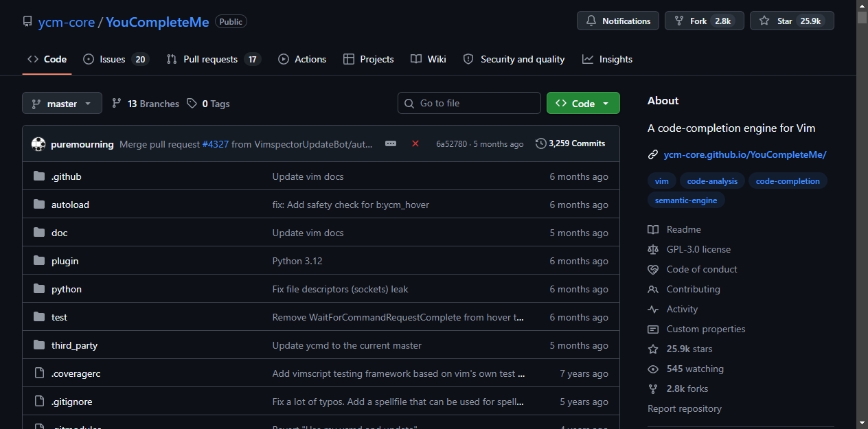Click the page scrollbar up arrow
Viewport: 868px width, 429px height.
click(x=862, y=5)
